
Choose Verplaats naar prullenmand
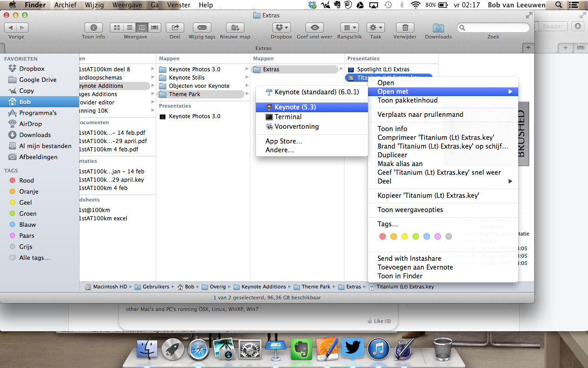click(443, 115)
